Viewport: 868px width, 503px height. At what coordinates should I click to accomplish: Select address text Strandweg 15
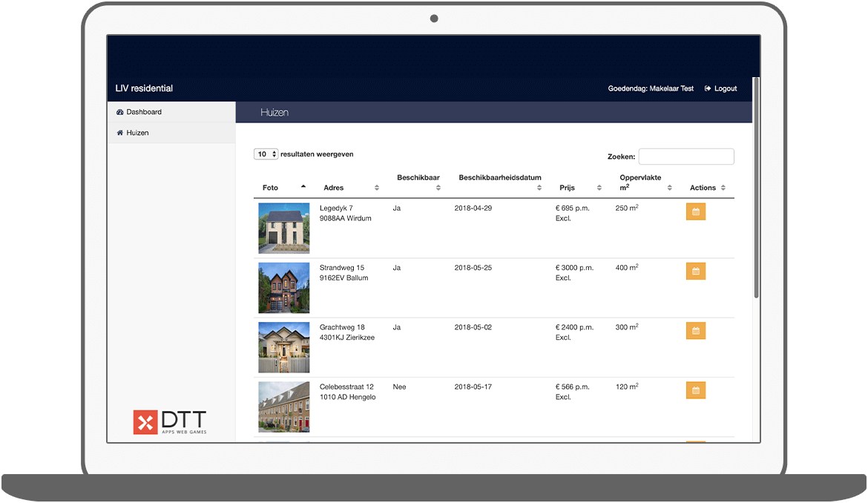pos(341,268)
